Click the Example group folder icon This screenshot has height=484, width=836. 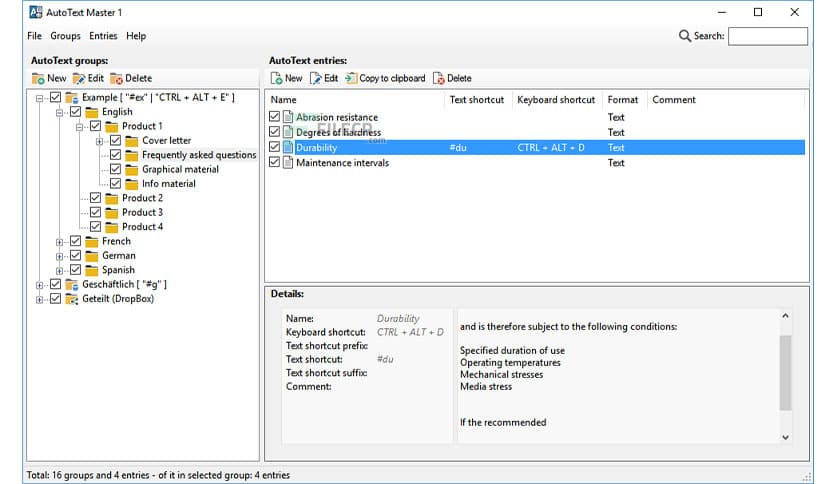(x=71, y=98)
